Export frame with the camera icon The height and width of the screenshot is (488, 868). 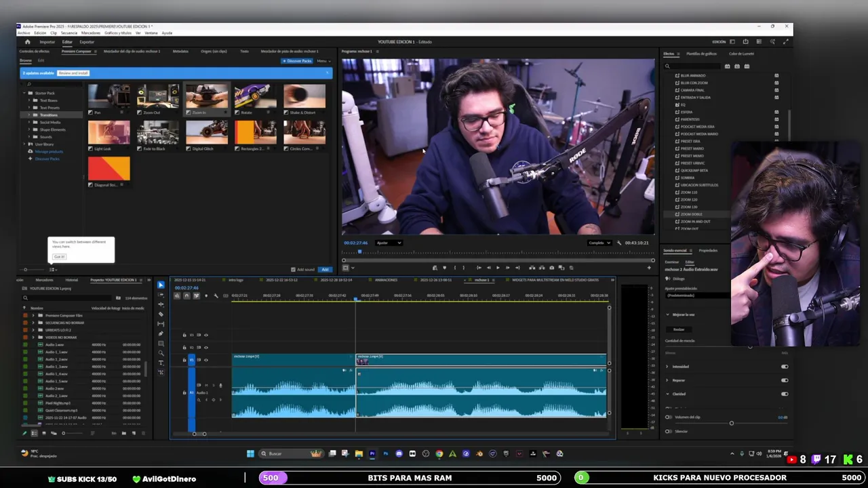551,268
